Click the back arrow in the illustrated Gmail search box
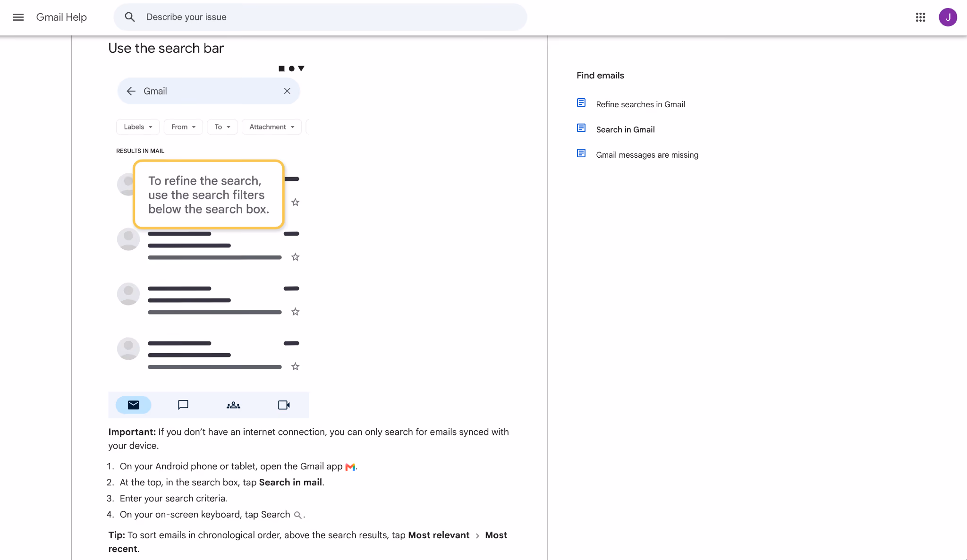 click(131, 91)
